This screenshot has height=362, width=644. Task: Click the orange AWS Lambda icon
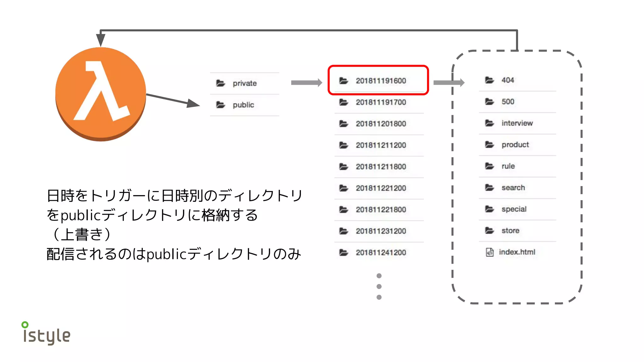coord(101,94)
